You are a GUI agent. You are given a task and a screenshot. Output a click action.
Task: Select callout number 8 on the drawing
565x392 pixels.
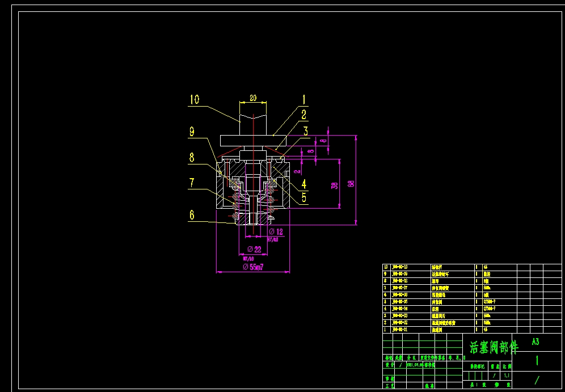(x=192, y=158)
